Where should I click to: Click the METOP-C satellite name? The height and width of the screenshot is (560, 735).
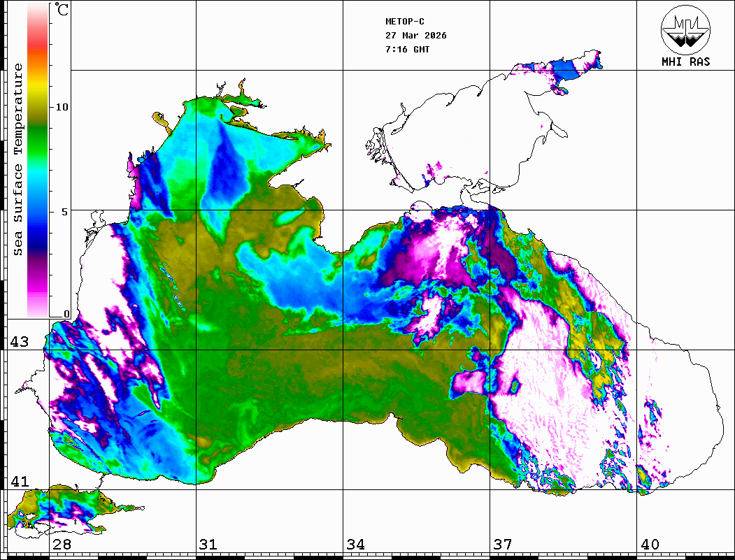tap(405, 22)
